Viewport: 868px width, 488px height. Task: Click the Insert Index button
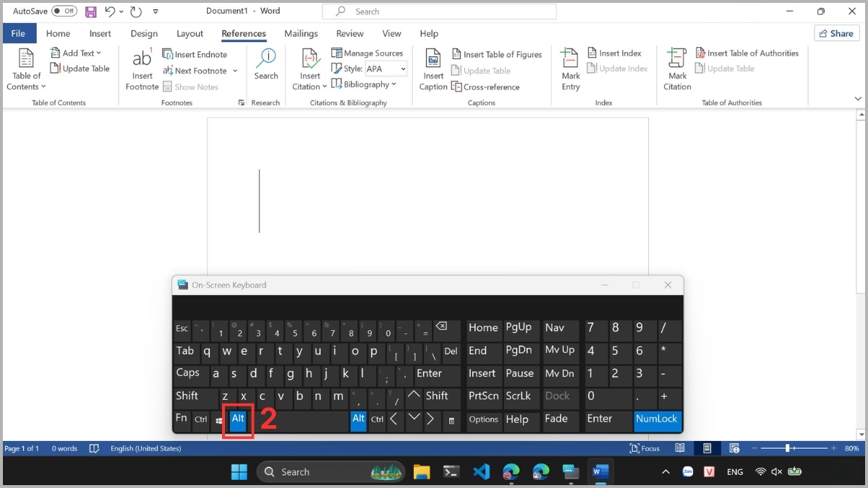(614, 53)
